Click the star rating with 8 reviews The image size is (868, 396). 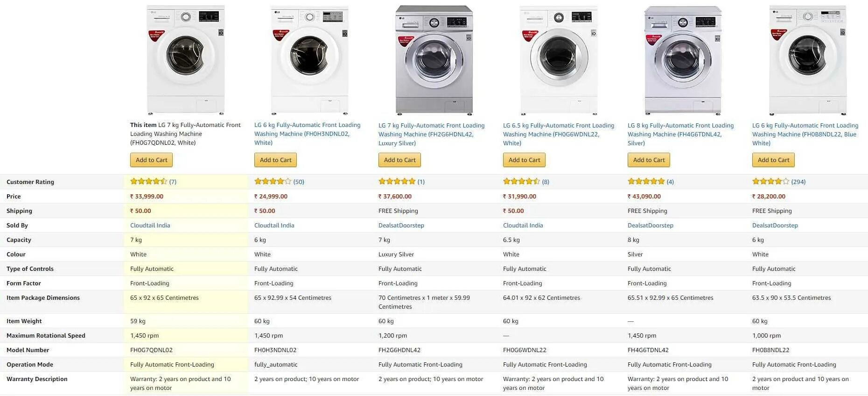point(521,182)
